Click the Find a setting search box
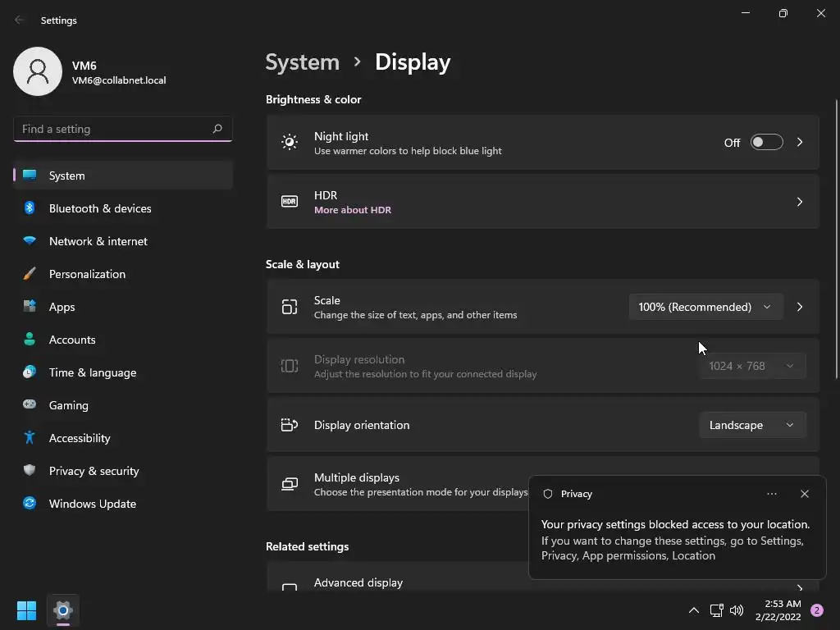840x630 pixels. (115, 129)
